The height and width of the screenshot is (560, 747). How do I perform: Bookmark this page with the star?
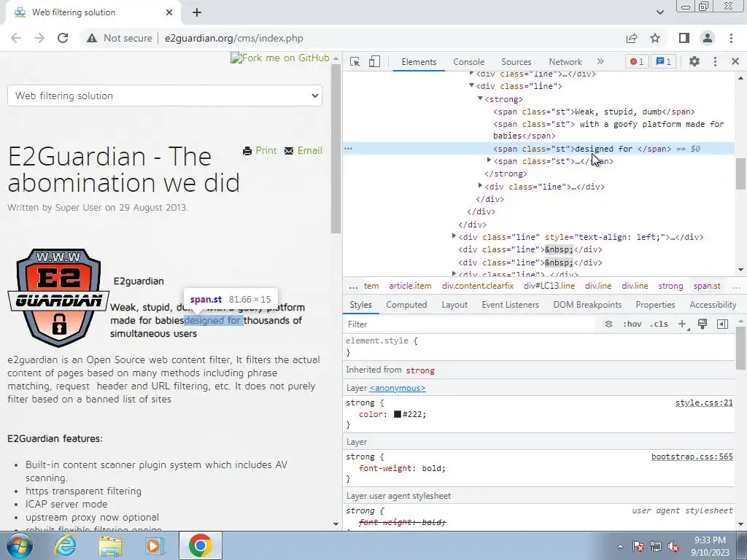pyautogui.click(x=655, y=38)
